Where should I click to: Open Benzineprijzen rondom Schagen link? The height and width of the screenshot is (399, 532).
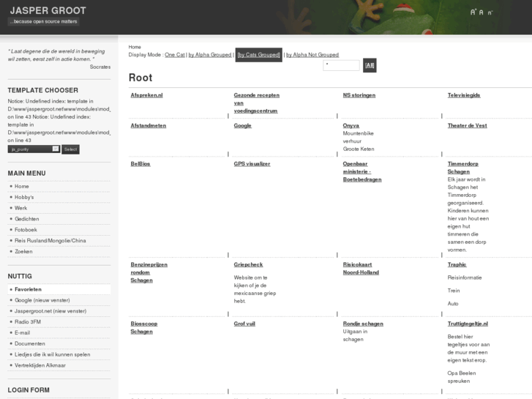click(149, 272)
